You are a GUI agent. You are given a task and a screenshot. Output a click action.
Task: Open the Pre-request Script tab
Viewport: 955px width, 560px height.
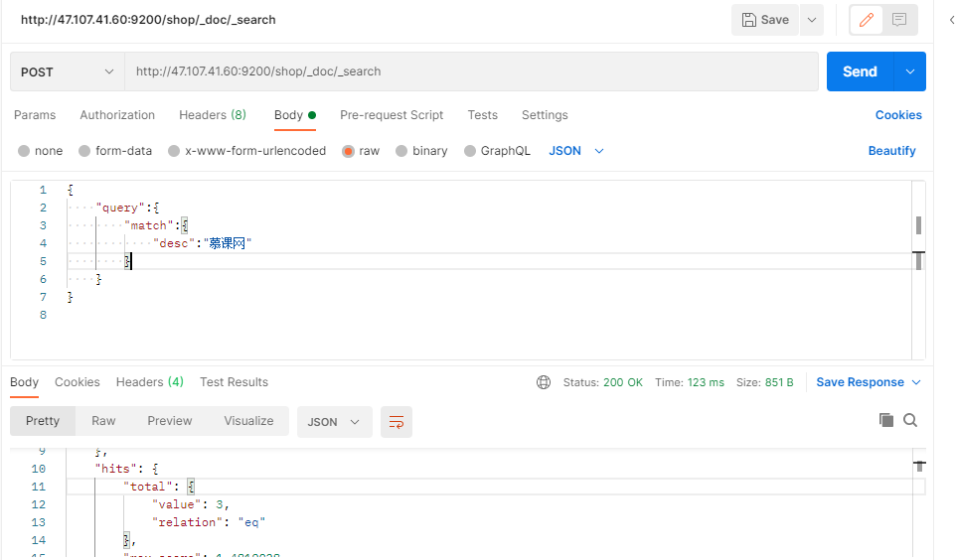point(392,115)
